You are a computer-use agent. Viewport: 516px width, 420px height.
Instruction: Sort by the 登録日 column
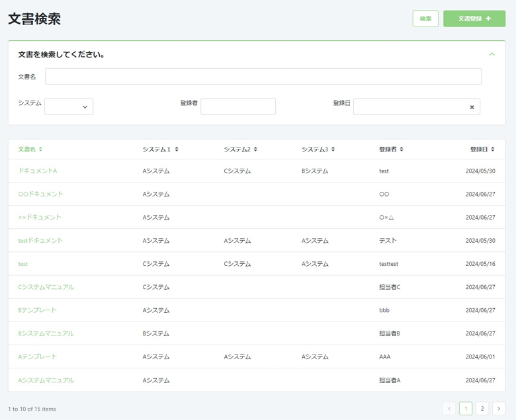[x=482, y=149]
